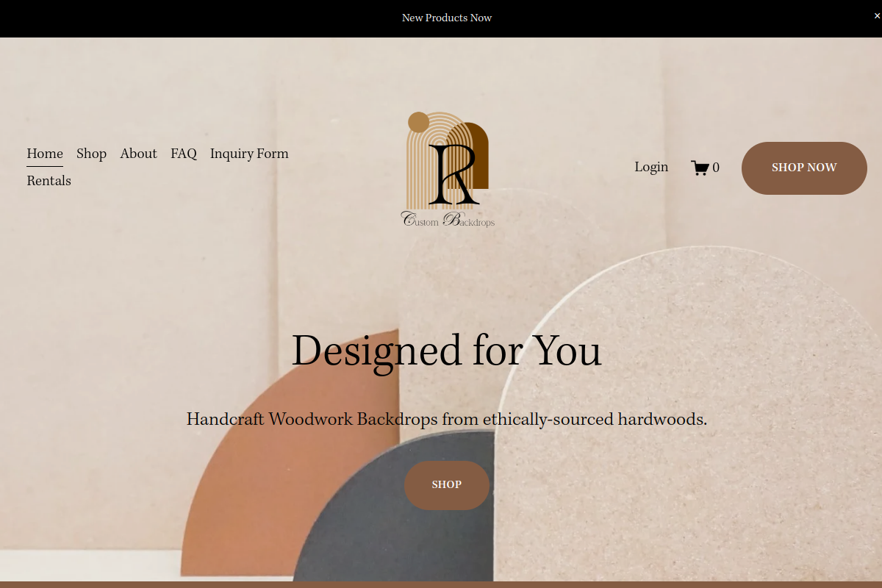Screen dimensions: 882x588
Task: Dismiss the announcement bar with the X
Action: tap(877, 15)
